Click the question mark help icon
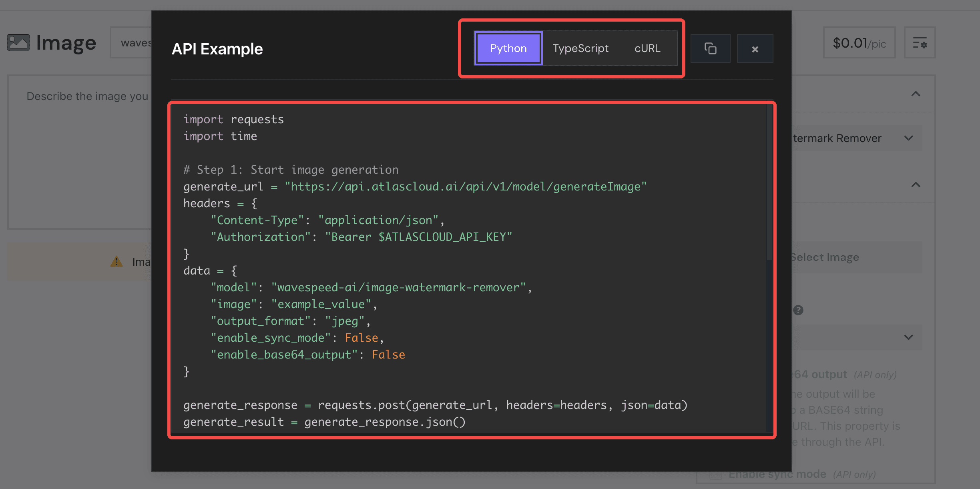 point(798,310)
